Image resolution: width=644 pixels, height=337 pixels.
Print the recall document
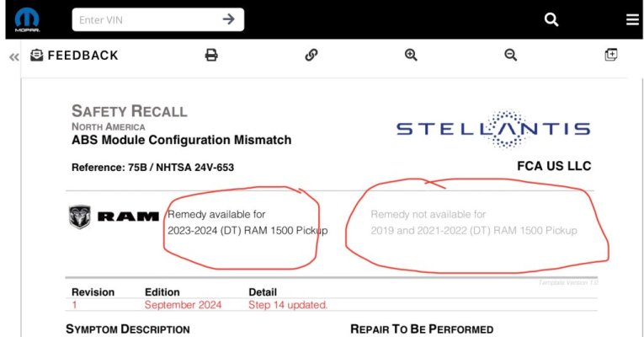point(211,55)
